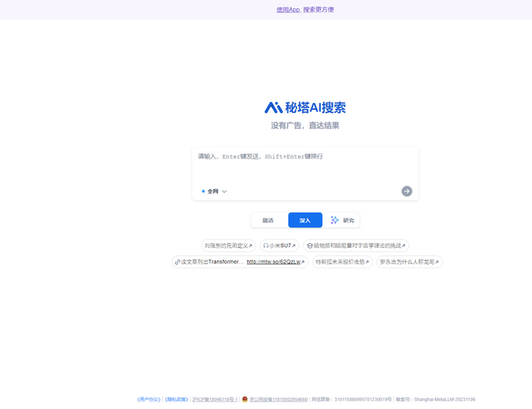Click the send arrow button in search box
This screenshot has height=409, width=532.
[x=407, y=191]
